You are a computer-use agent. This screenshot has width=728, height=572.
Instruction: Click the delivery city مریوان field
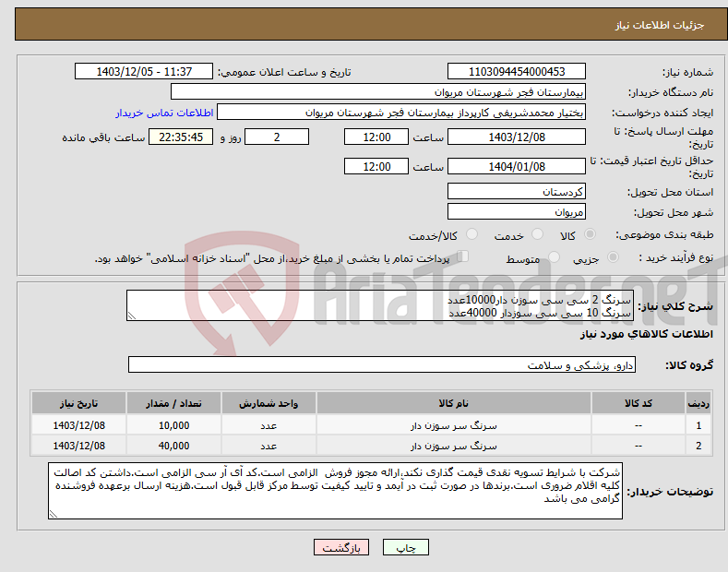(517, 211)
